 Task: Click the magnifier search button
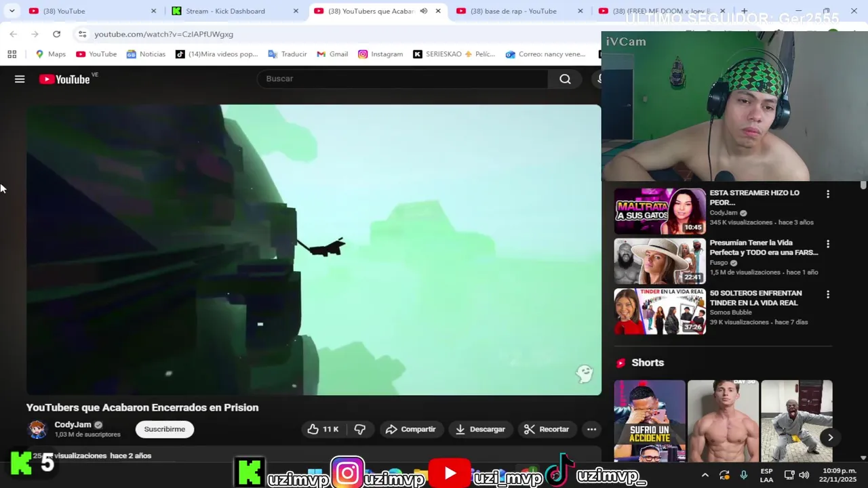click(565, 79)
